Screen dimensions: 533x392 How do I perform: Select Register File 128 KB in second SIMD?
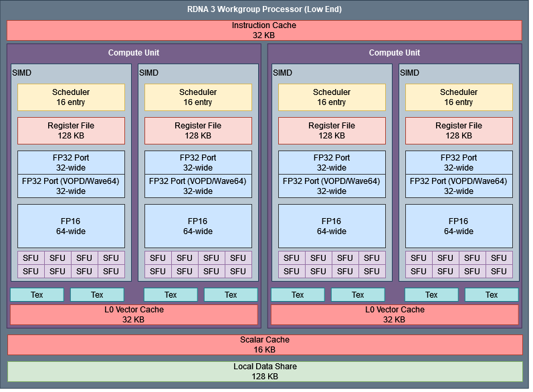(198, 130)
